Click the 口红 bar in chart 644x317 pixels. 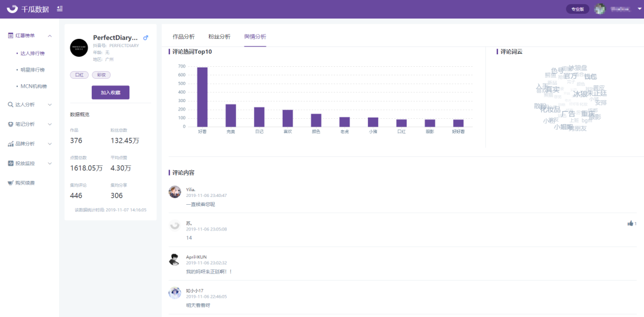click(401, 123)
